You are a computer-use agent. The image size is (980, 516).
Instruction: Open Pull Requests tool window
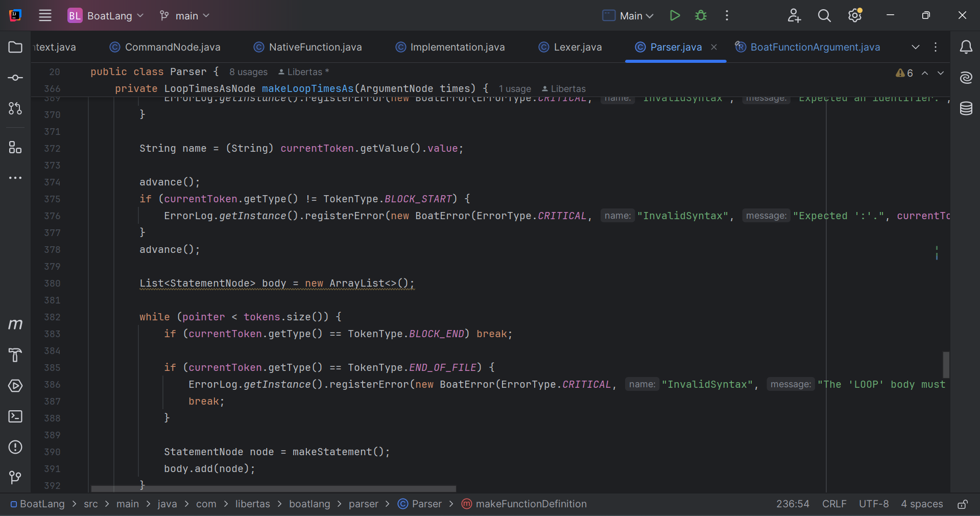pyautogui.click(x=15, y=108)
